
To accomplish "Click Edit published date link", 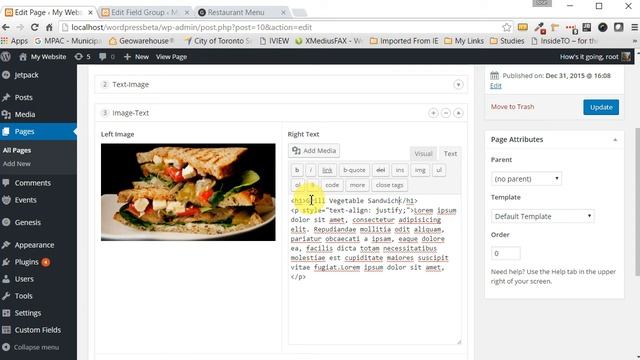I will [496, 86].
